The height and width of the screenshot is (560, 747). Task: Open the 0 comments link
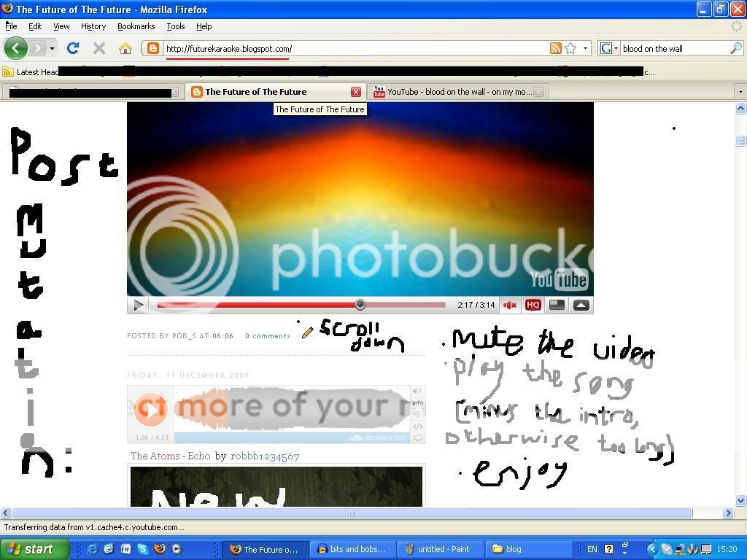pyautogui.click(x=267, y=335)
